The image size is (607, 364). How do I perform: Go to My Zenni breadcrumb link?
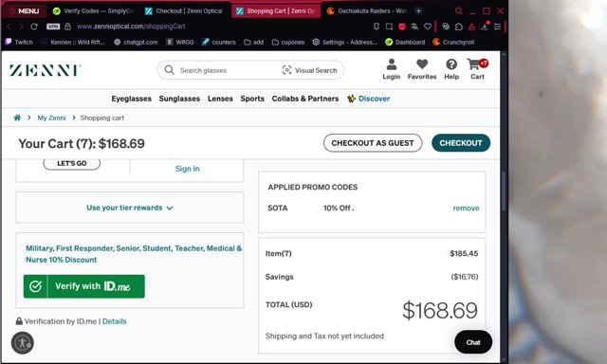51,118
